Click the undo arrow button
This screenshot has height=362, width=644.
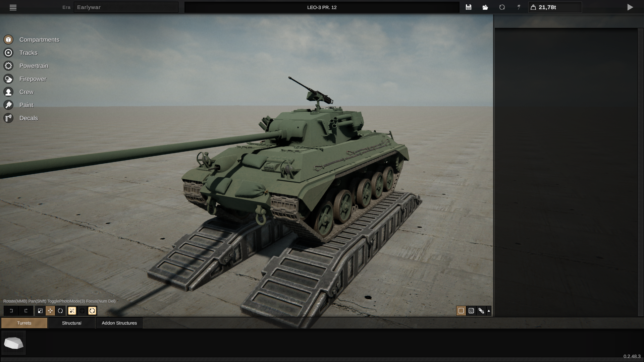(x=11, y=311)
